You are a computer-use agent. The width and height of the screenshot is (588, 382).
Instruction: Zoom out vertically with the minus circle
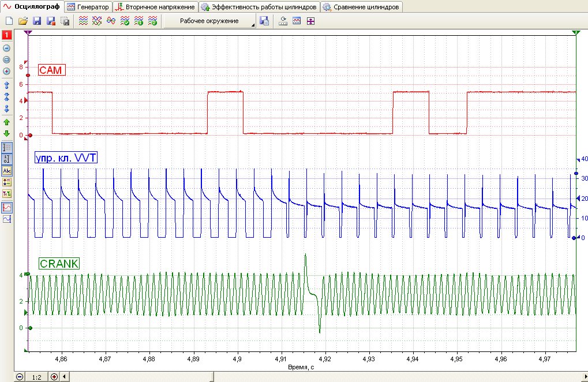7,48
